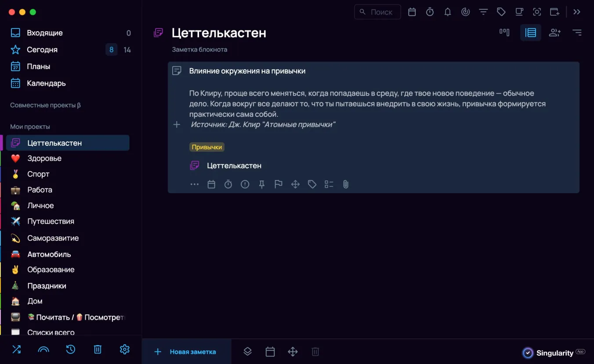Screen dimensions: 594x364
Task: Open the filter icon in top toolbar
Action: pyautogui.click(x=483, y=12)
